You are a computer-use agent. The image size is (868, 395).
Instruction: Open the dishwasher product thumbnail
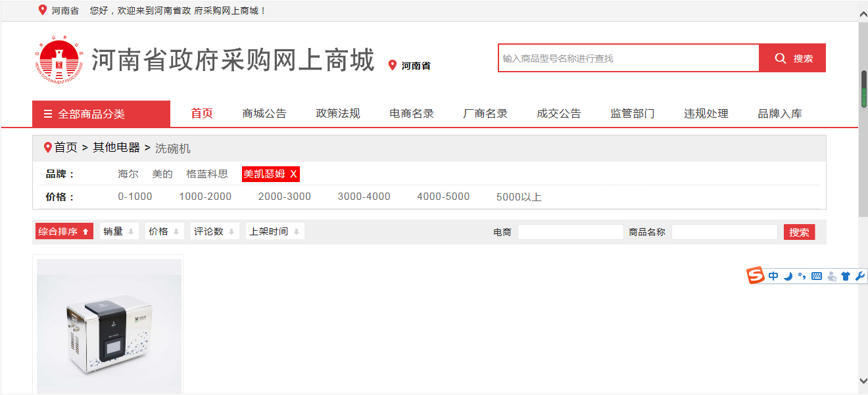point(108,325)
